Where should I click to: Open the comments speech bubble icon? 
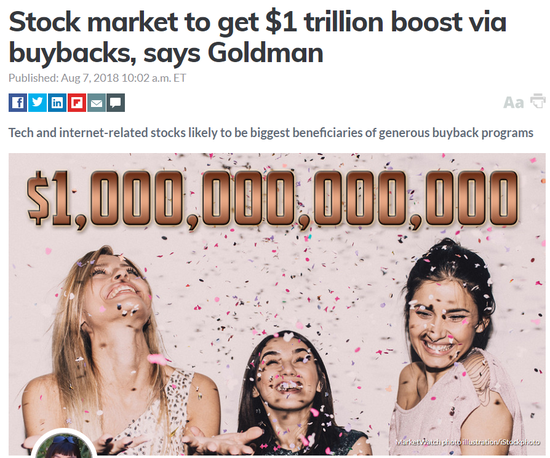pos(116,103)
